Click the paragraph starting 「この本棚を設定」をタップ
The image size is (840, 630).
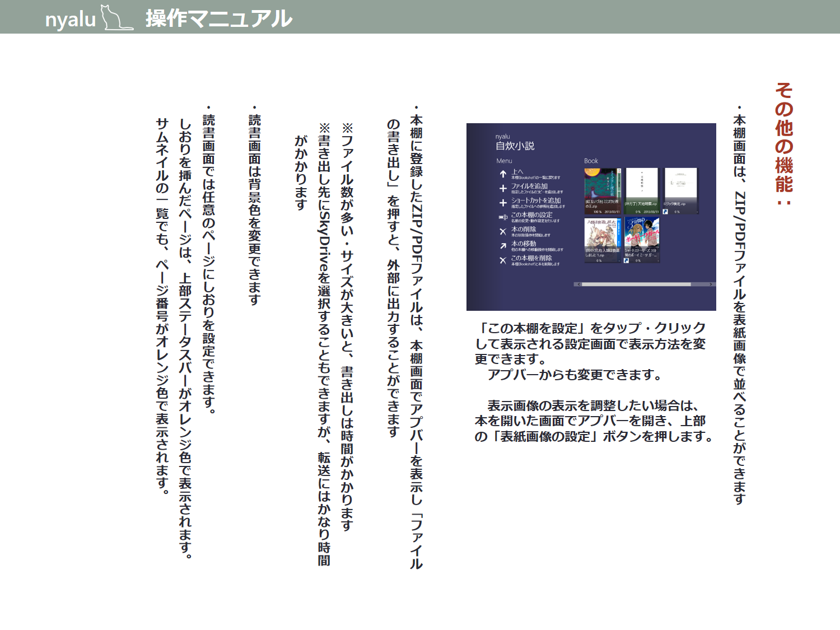click(x=590, y=343)
